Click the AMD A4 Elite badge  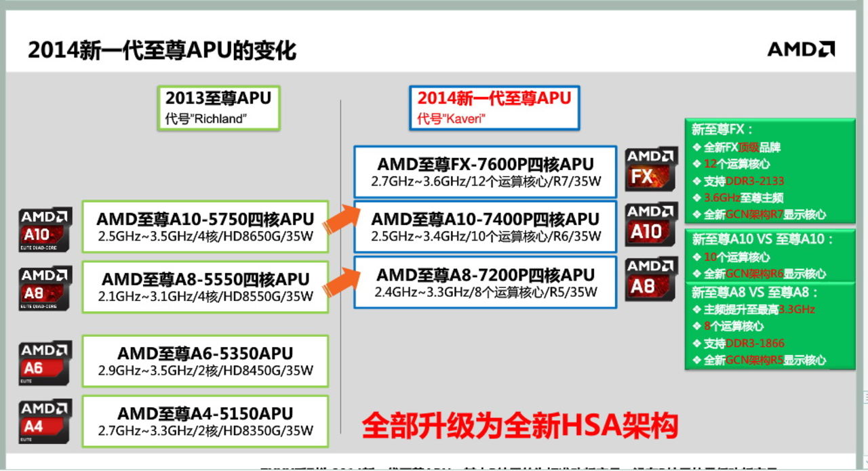pos(45,421)
